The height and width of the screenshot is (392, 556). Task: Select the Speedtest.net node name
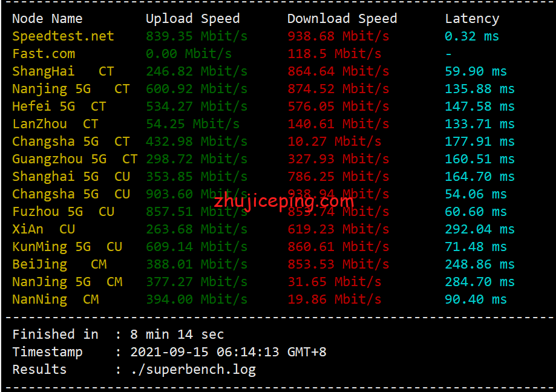tap(63, 36)
